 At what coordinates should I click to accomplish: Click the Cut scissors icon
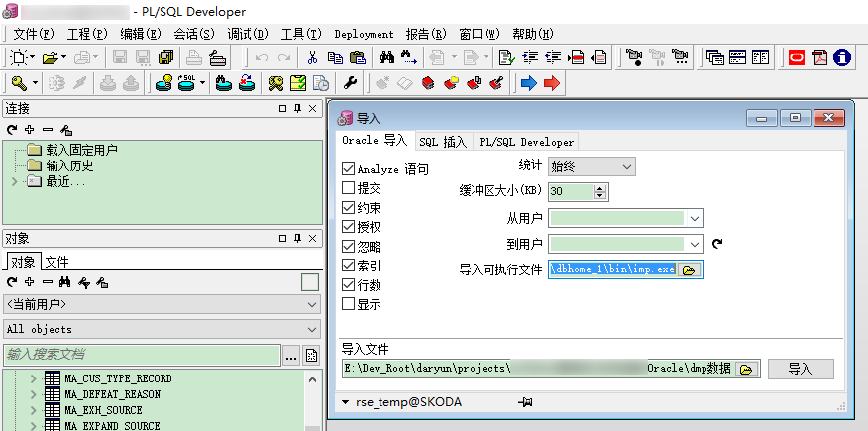tap(313, 57)
